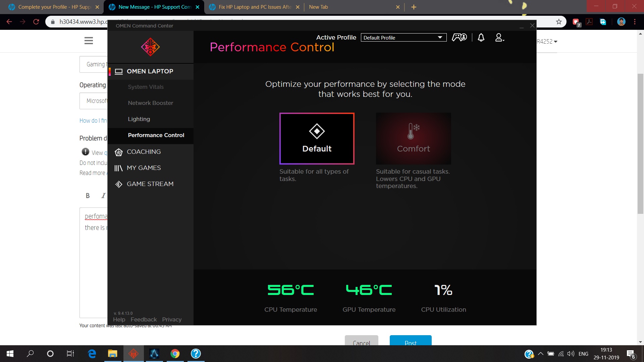Open the user account menu icon
Image resolution: width=644 pixels, height=362 pixels.
(x=499, y=38)
